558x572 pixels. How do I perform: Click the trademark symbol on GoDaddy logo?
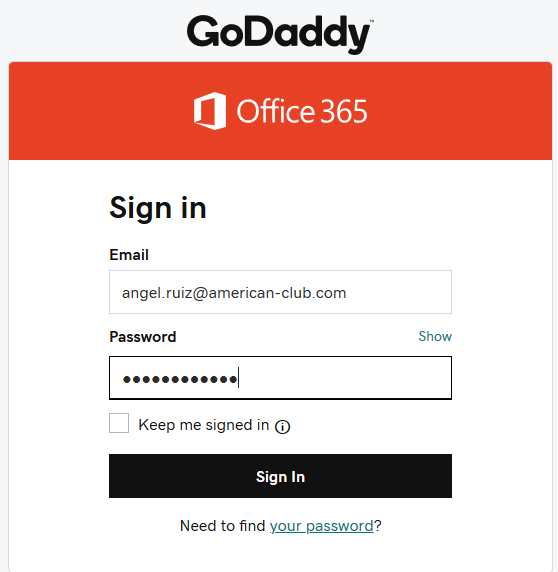tap(372, 22)
